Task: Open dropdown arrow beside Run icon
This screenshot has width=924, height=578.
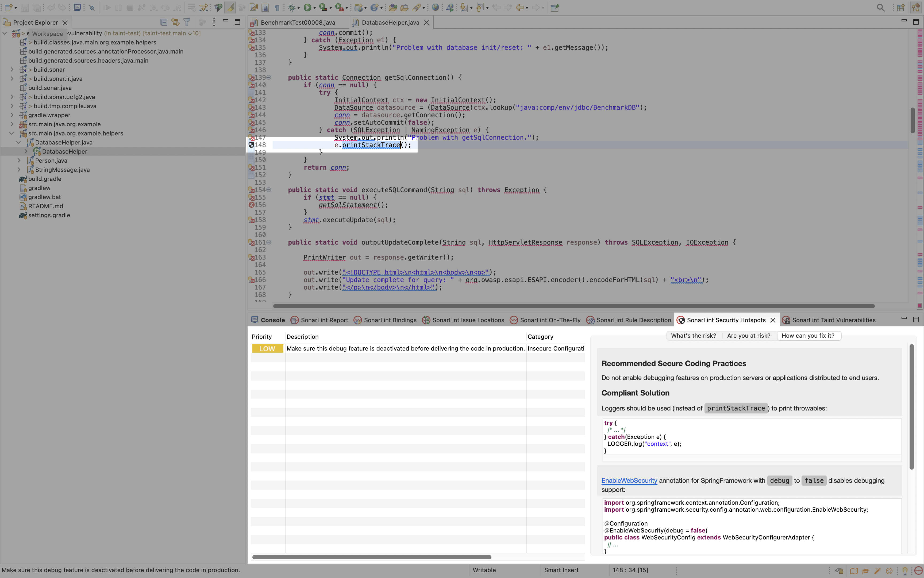Action: tap(314, 8)
